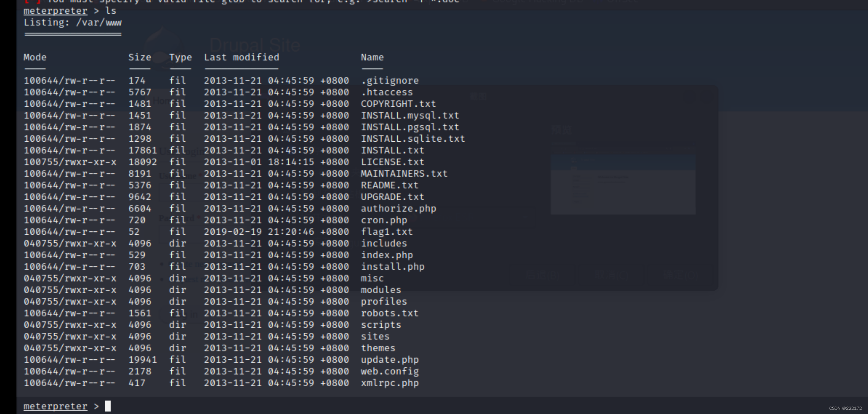Click the COPYRIGHT.txt file name

398,104
